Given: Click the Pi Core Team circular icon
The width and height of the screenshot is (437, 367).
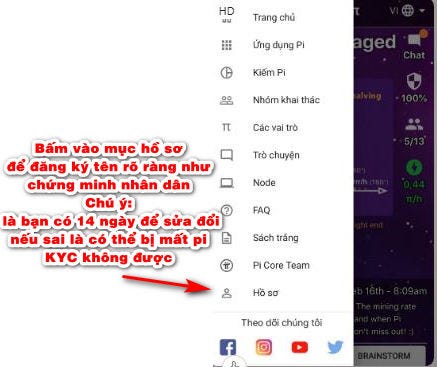Looking at the screenshot, I should point(227,266).
